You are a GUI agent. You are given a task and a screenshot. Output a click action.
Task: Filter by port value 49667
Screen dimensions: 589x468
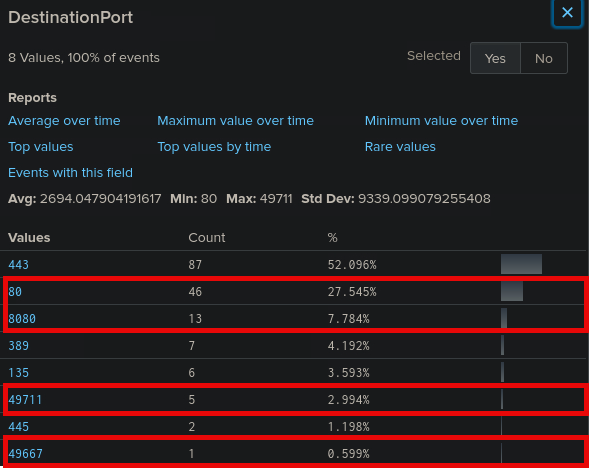(25, 454)
